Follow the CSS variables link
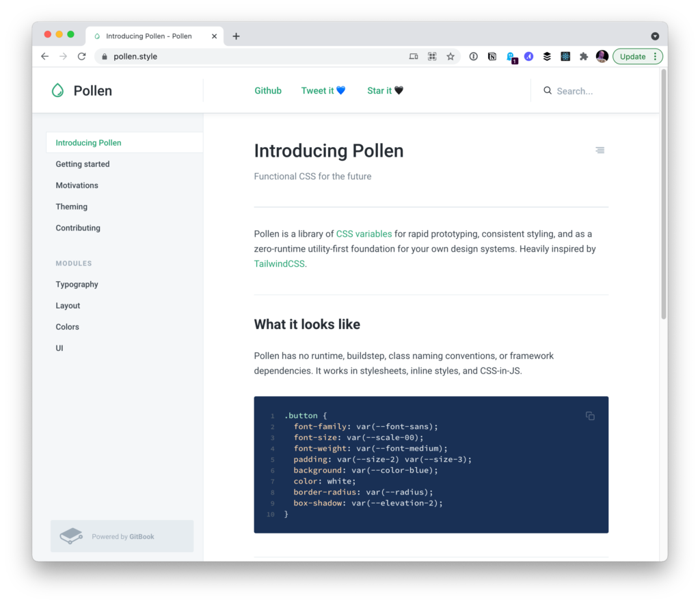Screen dimensions: 700x604 coord(364,234)
